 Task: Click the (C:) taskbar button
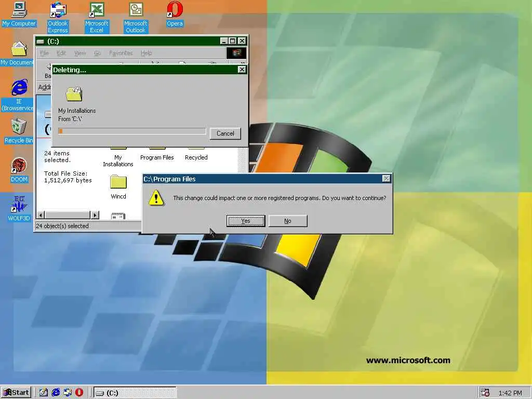tap(135, 393)
